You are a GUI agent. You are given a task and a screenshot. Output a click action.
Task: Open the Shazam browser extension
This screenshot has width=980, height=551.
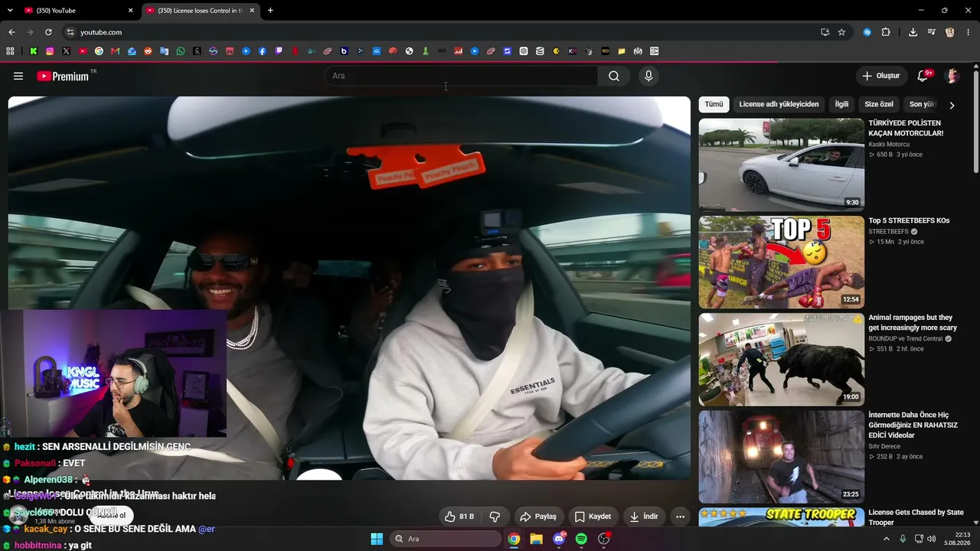[x=867, y=32]
